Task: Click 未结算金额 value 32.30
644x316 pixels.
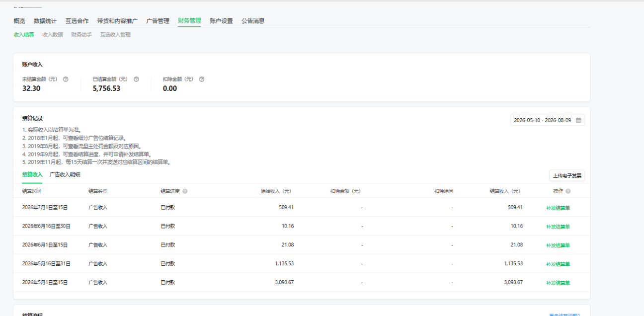Action: click(x=31, y=88)
